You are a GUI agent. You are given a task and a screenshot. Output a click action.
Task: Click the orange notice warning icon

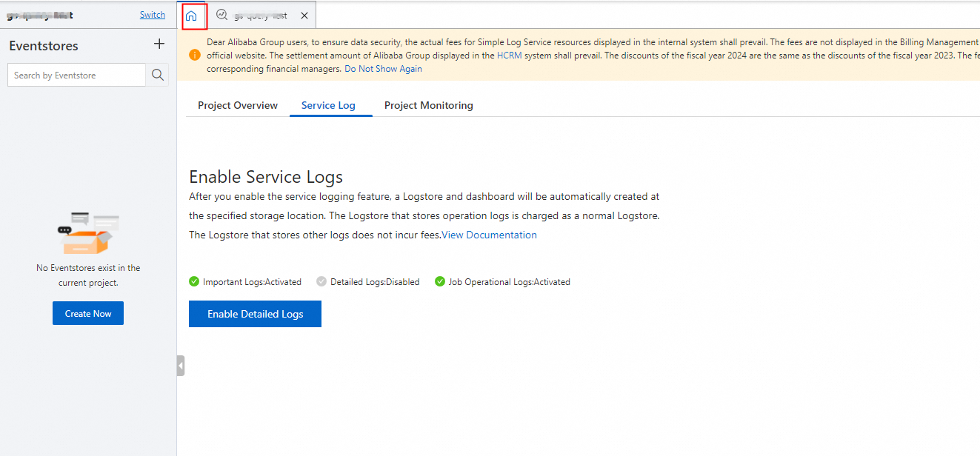click(194, 55)
